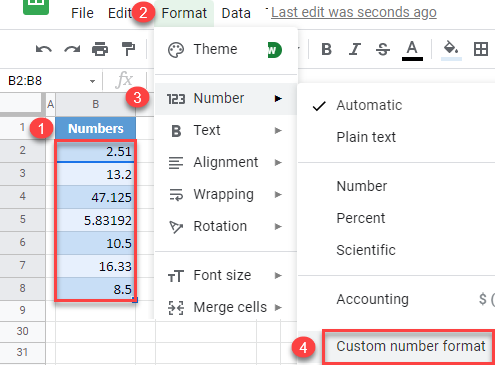Select the row 9 header
Screen dimensions: 495x365
pyautogui.click(x=22, y=310)
